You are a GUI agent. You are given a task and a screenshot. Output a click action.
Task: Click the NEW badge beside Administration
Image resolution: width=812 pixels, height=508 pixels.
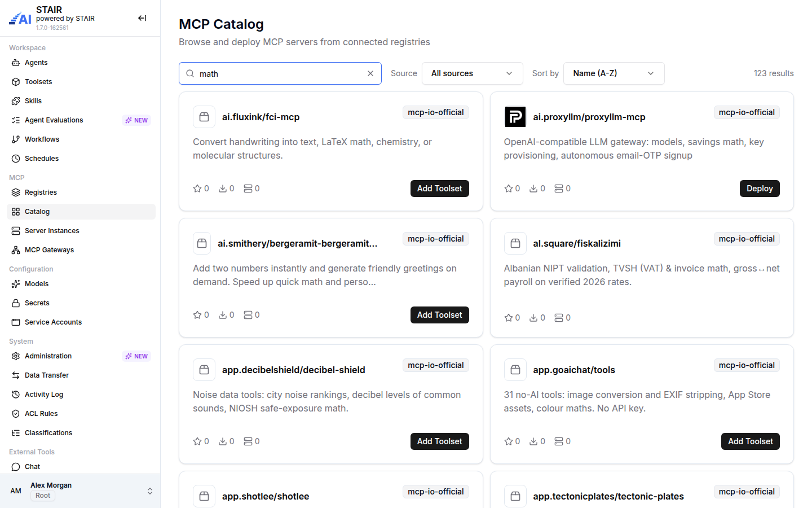coord(136,356)
